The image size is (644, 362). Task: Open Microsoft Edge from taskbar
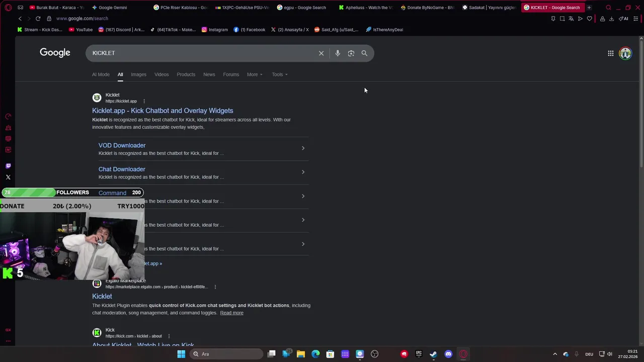click(315, 354)
